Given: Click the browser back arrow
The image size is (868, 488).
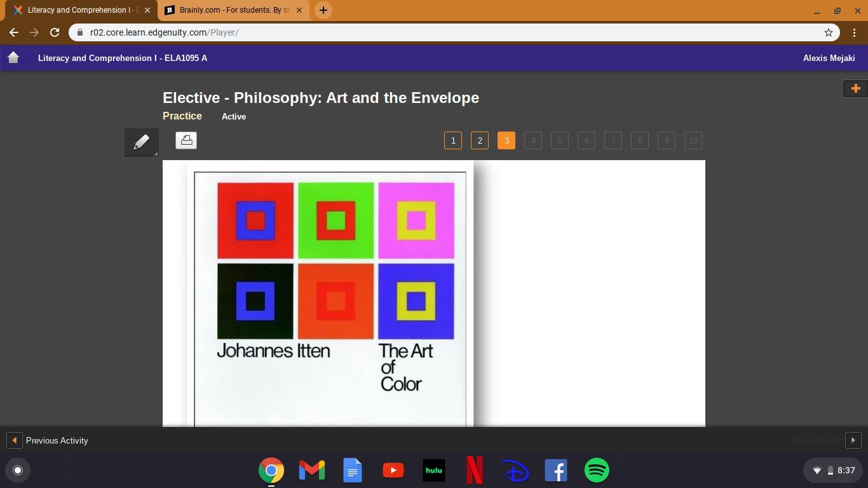Looking at the screenshot, I should pos(14,32).
